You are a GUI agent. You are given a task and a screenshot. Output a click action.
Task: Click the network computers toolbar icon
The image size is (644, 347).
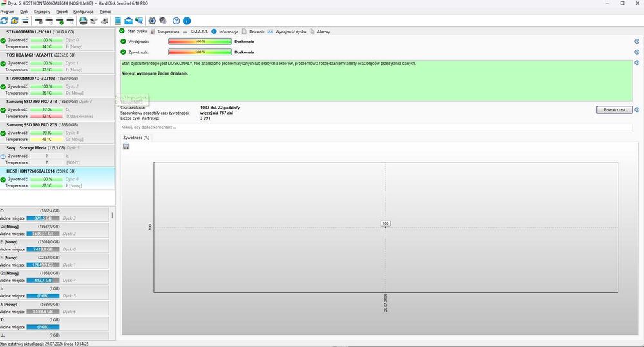click(139, 21)
